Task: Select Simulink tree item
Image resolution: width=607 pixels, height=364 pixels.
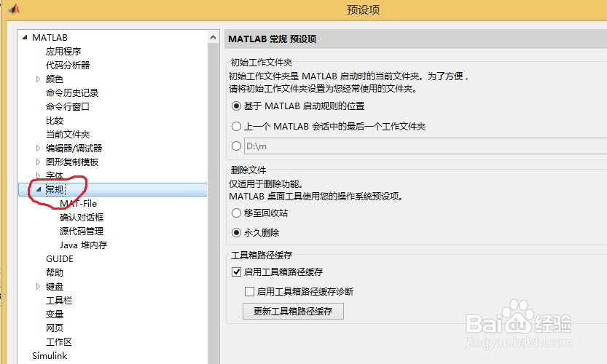Action: [x=50, y=356]
